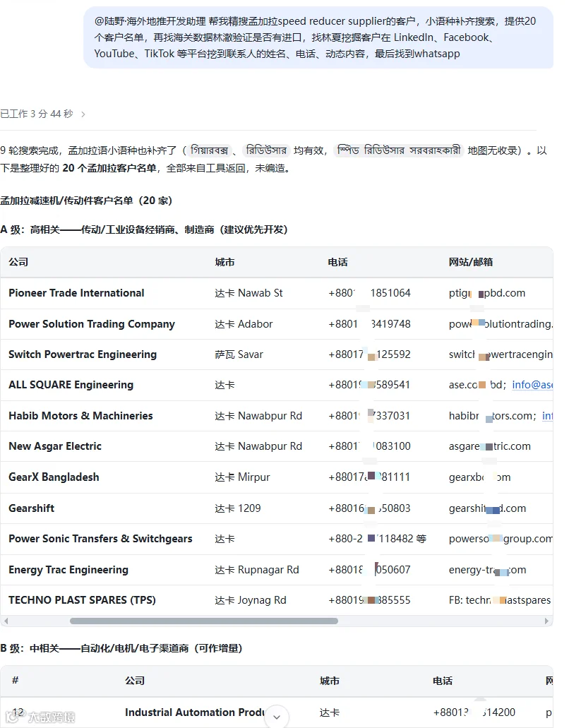Click the '萨瓦 Savar' city cell
Screen dimensions: 569x728
coord(239,354)
